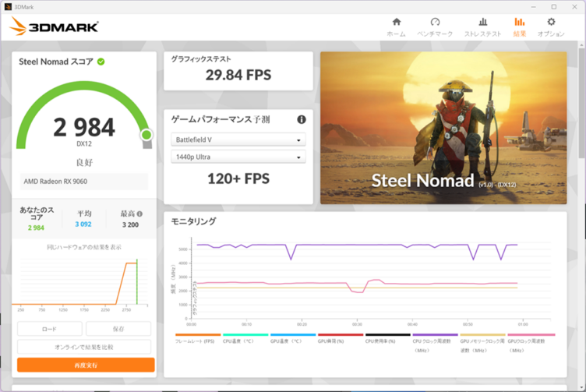The image size is (586, 392).
Task: Click the Steel Nomad artwork thumbnail
Action: click(x=443, y=128)
